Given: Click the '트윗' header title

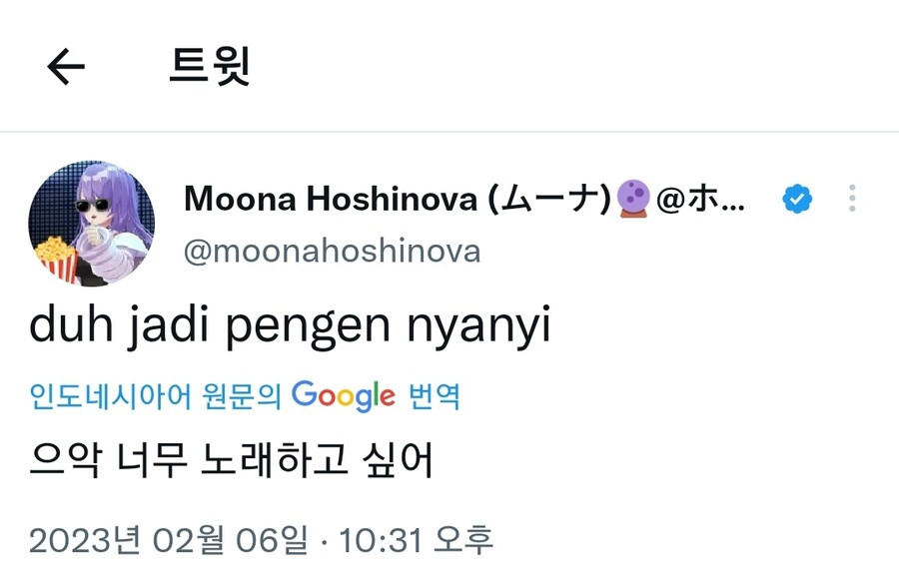Looking at the screenshot, I should pyautogui.click(x=210, y=65).
